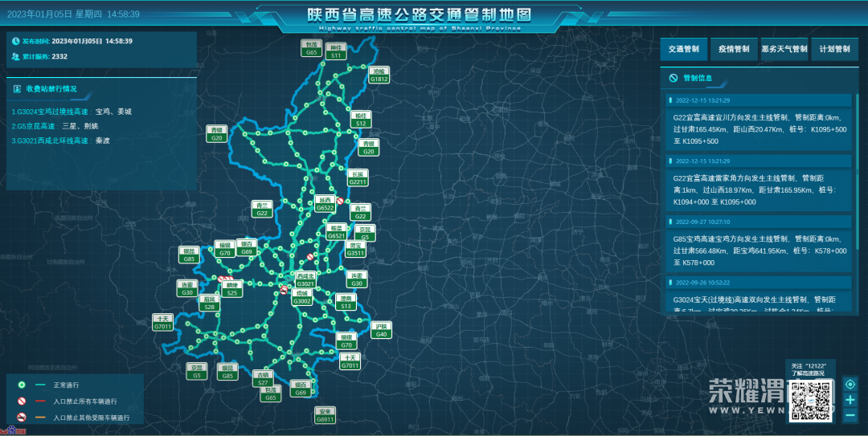Click the locate/recenter map button
The image size is (868, 436).
pyautogui.click(x=850, y=385)
